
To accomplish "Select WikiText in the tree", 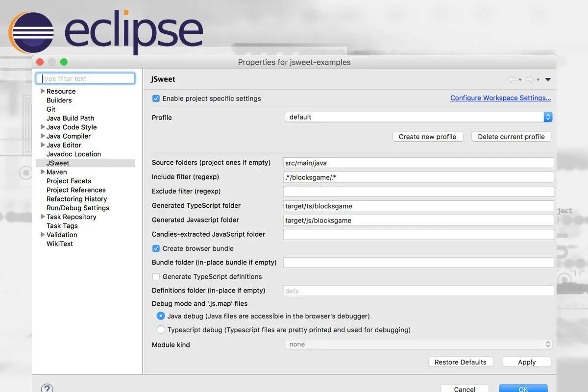I will (x=60, y=244).
